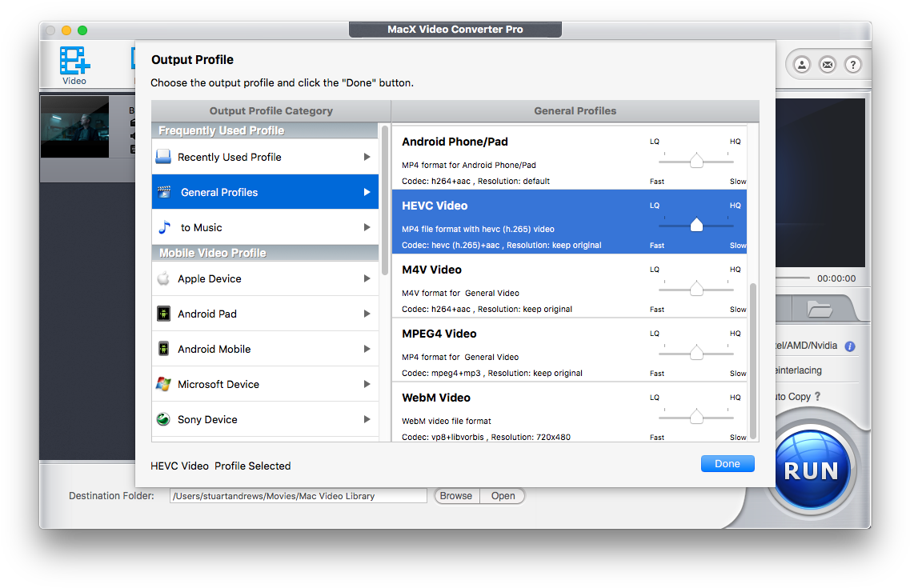
Task: Click the Apple logo icon for Apple Device
Action: pyautogui.click(x=163, y=278)
